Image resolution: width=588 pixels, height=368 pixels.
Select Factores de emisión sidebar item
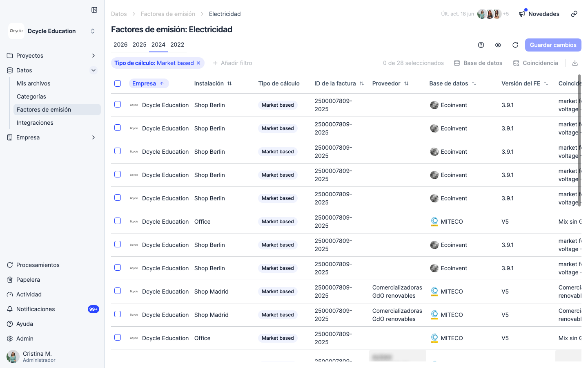tap(57, 110)
